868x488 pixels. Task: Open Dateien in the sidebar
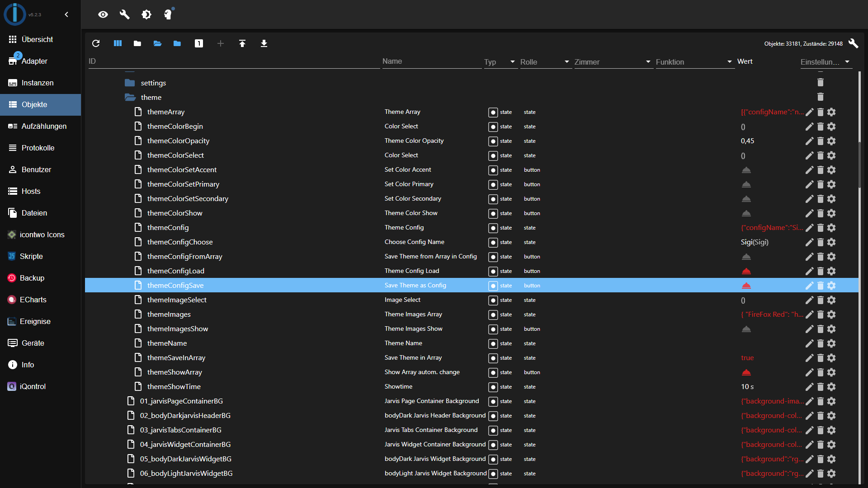(x=40, y=213)
